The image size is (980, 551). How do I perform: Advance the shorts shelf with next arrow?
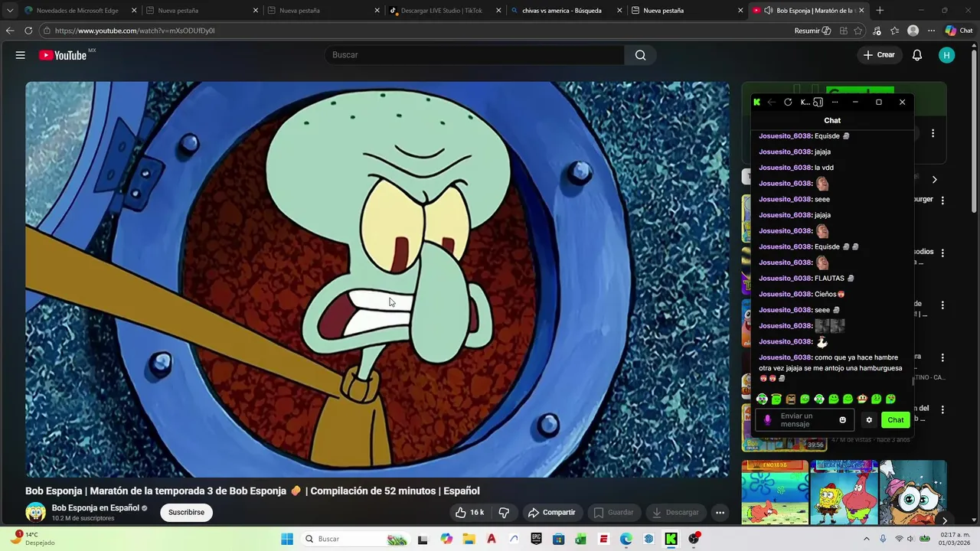point(944,520)
